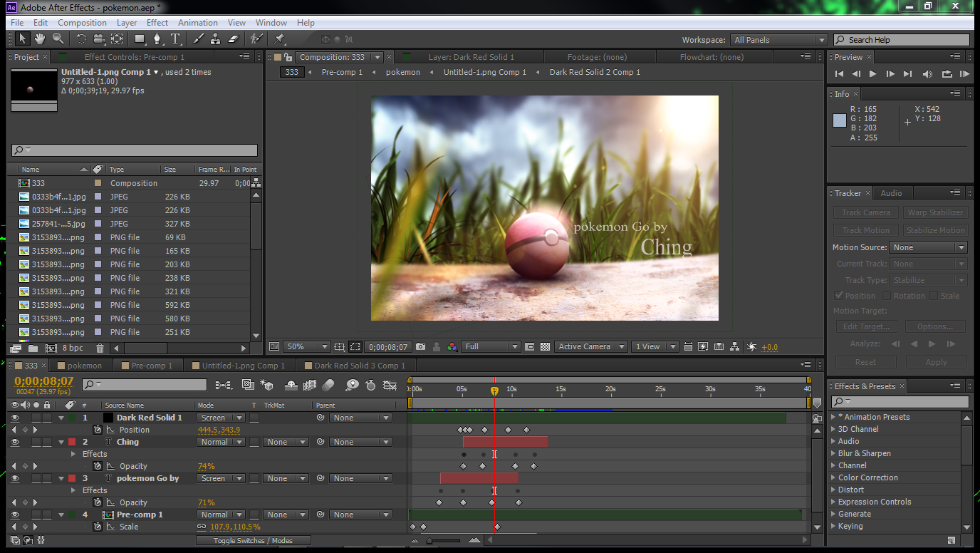Click the Search Help field

coord(902,40)
